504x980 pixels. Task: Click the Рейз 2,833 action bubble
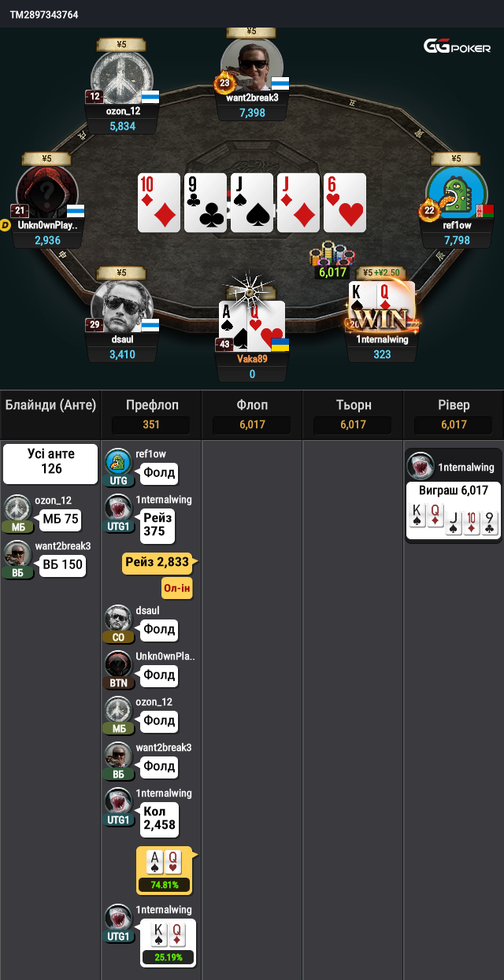point(157,561)
